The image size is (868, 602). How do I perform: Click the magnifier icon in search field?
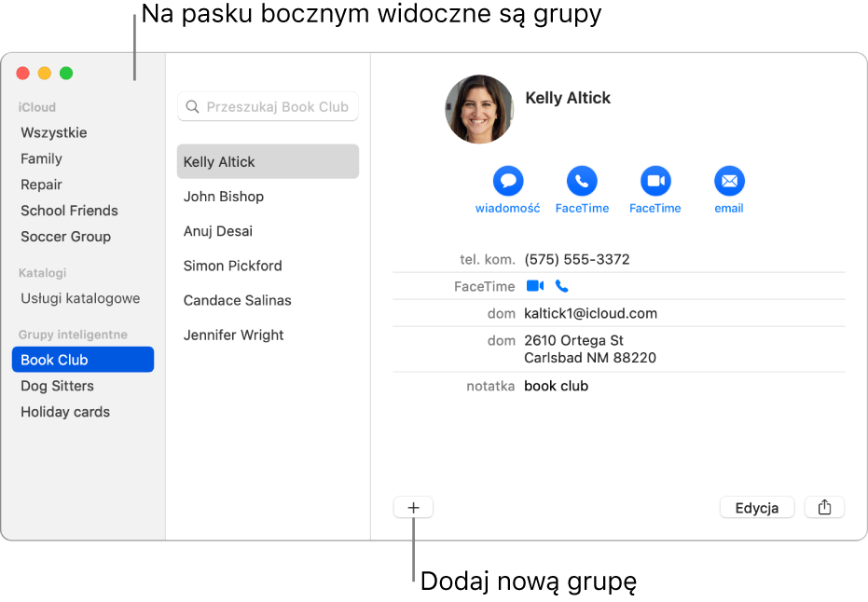click(x=192, y=106)
